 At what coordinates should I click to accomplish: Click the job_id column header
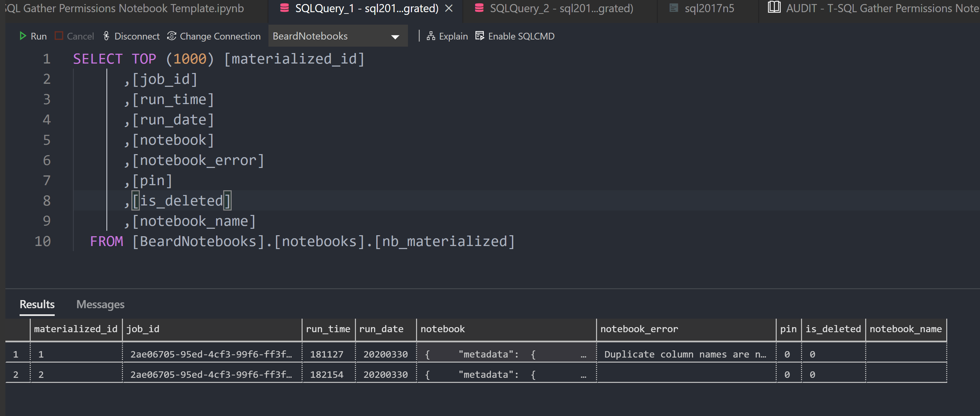143,329
